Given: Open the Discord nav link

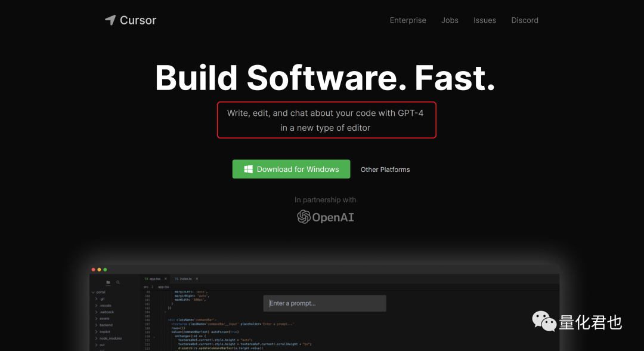Looking at the screenshot, I should click(525, 20).
